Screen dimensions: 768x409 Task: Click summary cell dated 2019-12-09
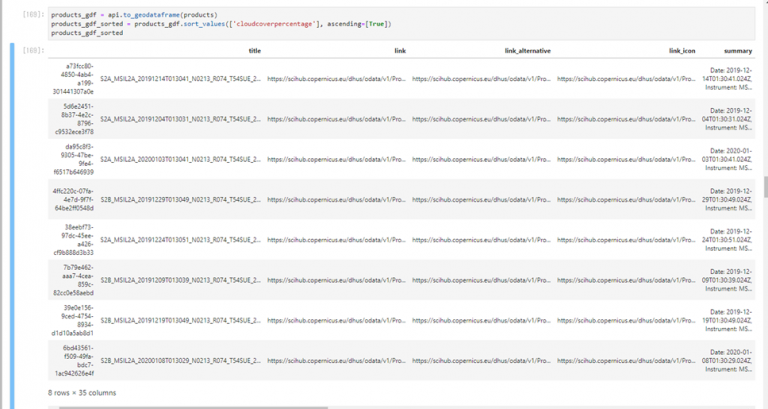727,280
